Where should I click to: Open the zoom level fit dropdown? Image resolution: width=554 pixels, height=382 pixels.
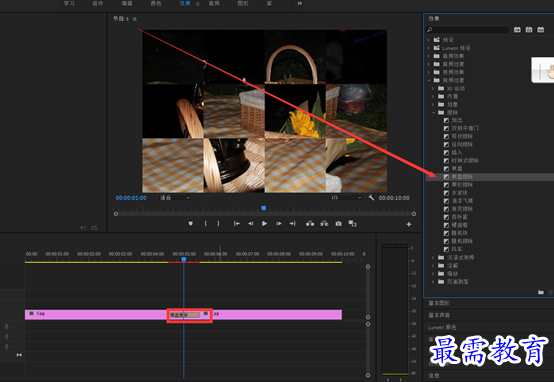click(x=175, y=198)
